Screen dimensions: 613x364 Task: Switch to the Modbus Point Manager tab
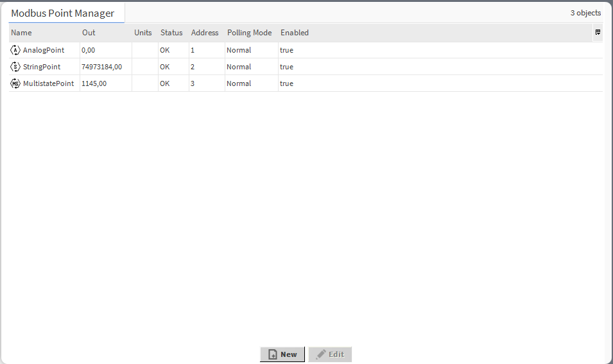(x=63, y=13)
